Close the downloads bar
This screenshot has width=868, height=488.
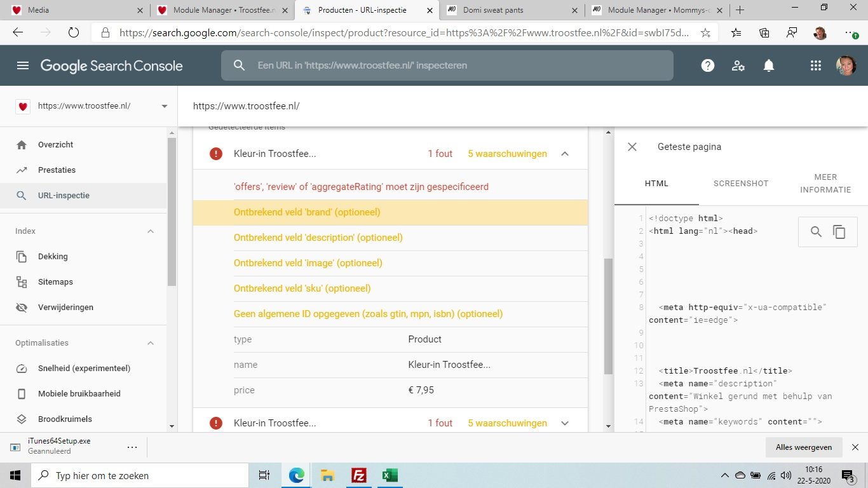855,447
